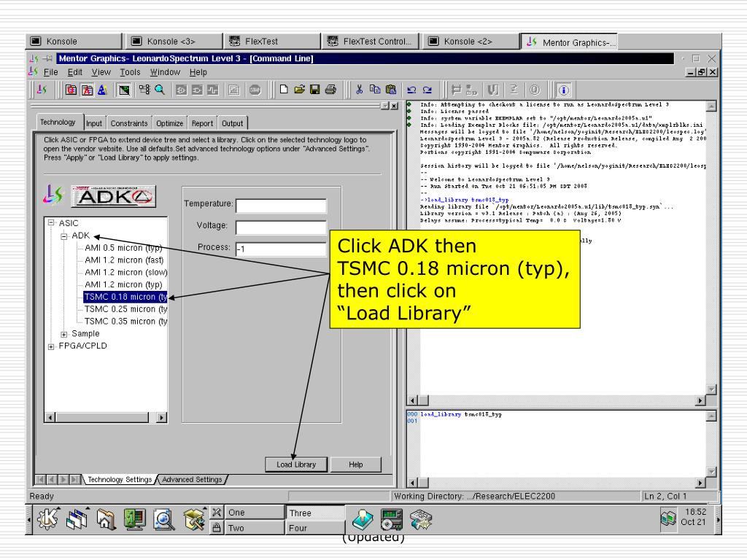Image resolution: width=747 pixels, height=560 pixels.
Task: Collapse the ADK tree node
Action: coord(64,236)
